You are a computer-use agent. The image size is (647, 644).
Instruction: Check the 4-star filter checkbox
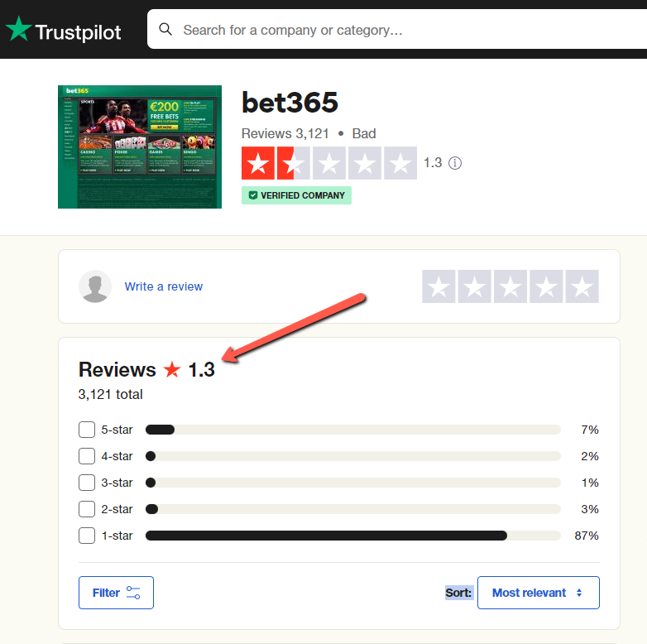pos(87,456)
